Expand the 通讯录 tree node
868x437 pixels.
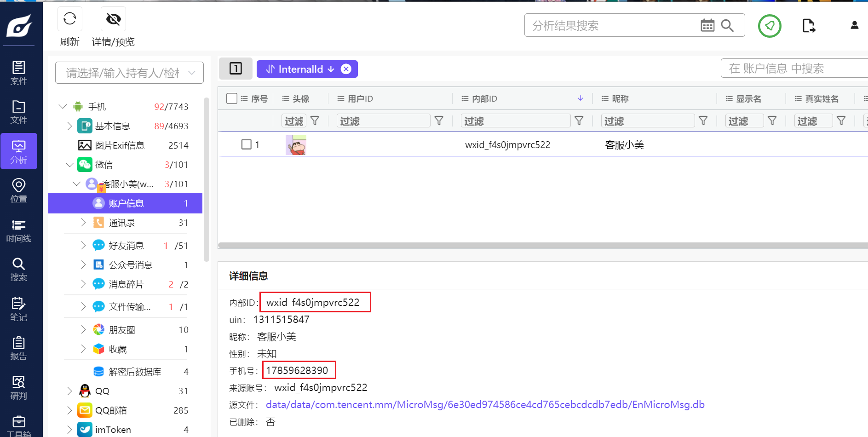coord(83,223)
